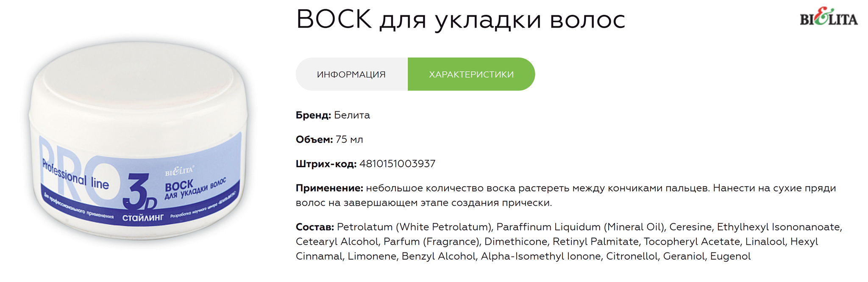Viewport: 868px width, 282px height.
Task: Open the ИНФОРМАЦИЯ tab
Action: pyautogui.click(x=351, y=74)
